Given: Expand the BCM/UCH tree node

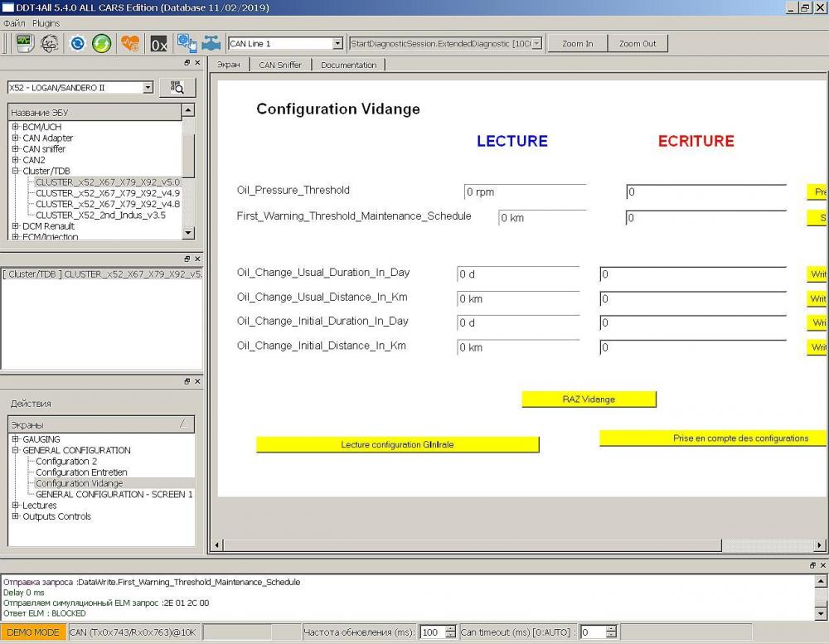Looking at the screenshot, I should click(15, 127).
